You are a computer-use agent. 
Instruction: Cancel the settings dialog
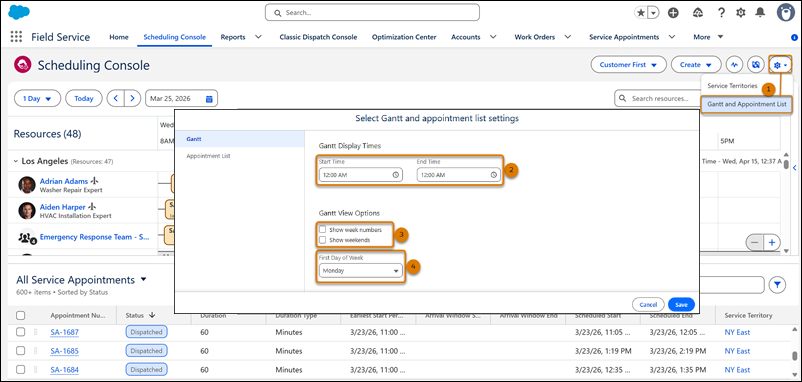click(x=648, y=305)
